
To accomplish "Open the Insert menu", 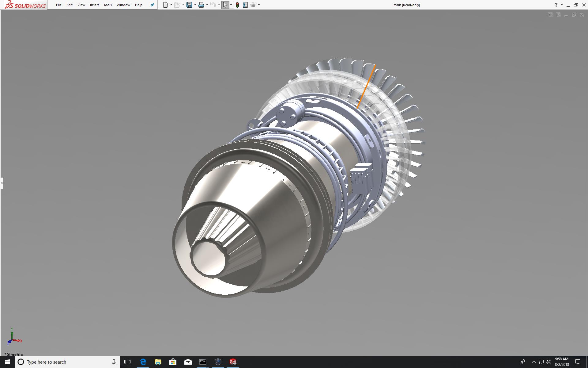I will click(94, 5).
